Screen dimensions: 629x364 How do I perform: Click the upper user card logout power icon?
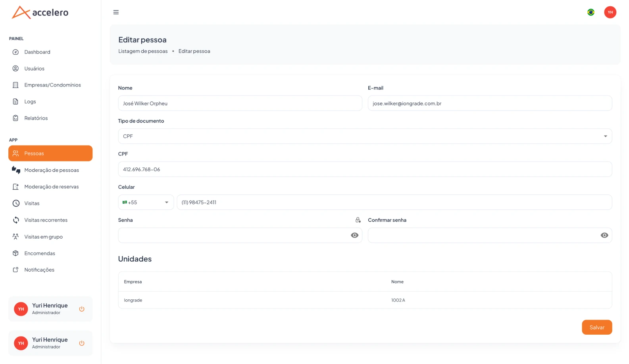coord(82,309)
